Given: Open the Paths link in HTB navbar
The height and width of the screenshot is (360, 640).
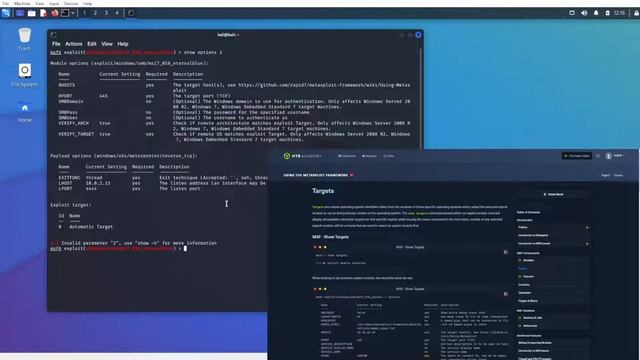Looking at the screenshot, I should [x=389, y=156].
